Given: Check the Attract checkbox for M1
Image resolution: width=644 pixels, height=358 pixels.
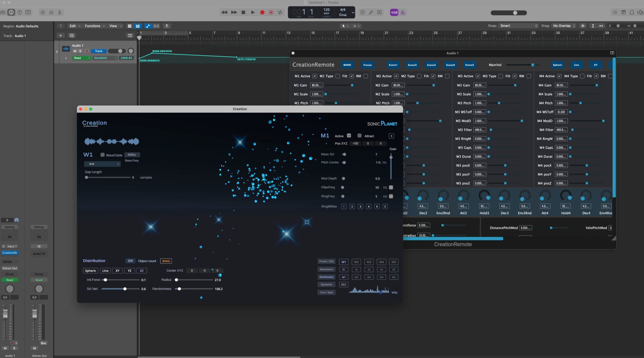Looking at the screenshot, I should [359, 136].
